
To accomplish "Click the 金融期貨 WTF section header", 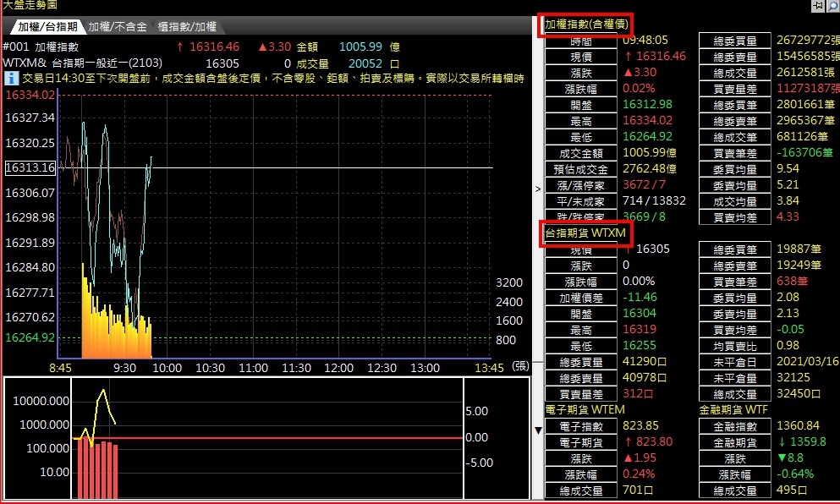I will 733,410.
